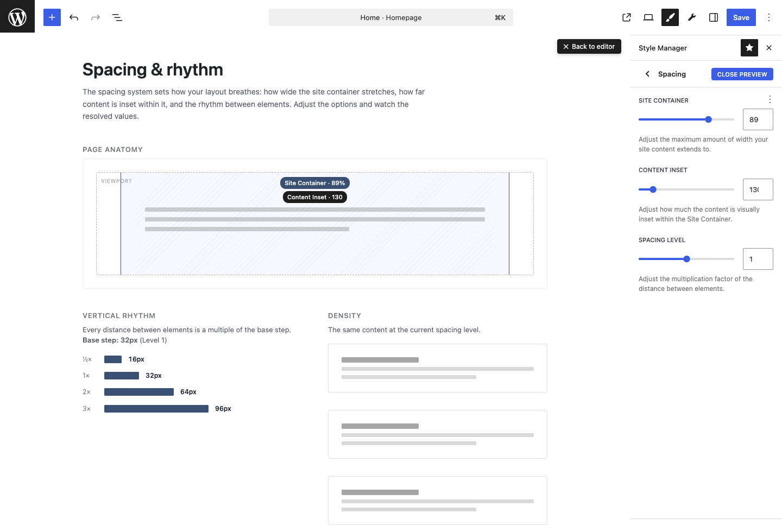Click the Site Container · 89% badge
The width and height of the screenshot is (782, 532).
(x=315, y=183)
